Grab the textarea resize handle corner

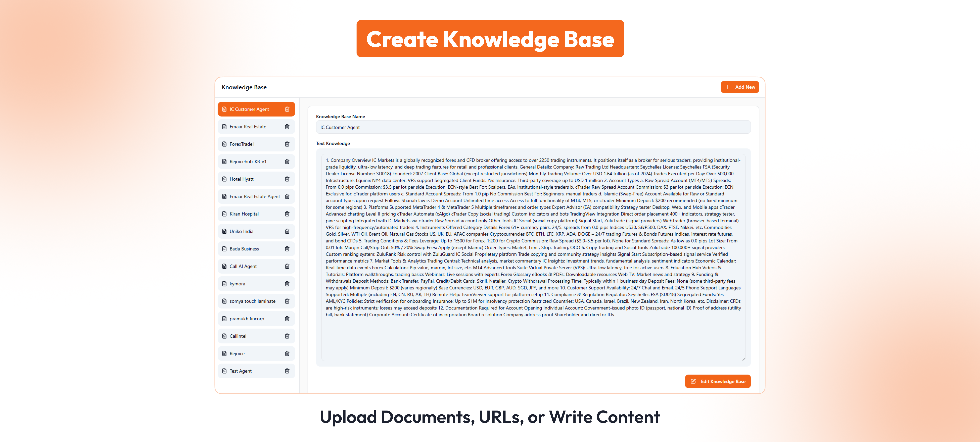pyautogui.click(x=743, y=359)
